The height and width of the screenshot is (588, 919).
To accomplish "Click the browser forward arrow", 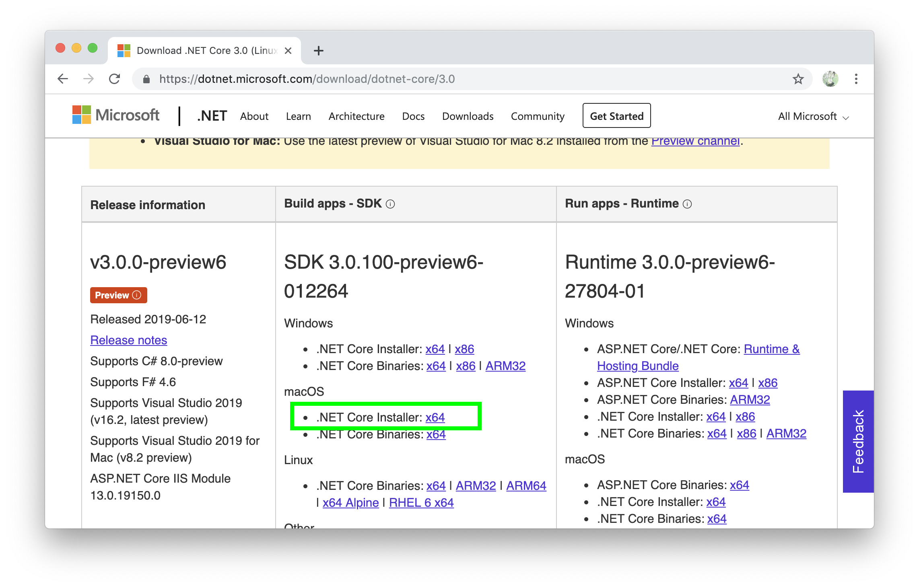I will tap(89, 79).
